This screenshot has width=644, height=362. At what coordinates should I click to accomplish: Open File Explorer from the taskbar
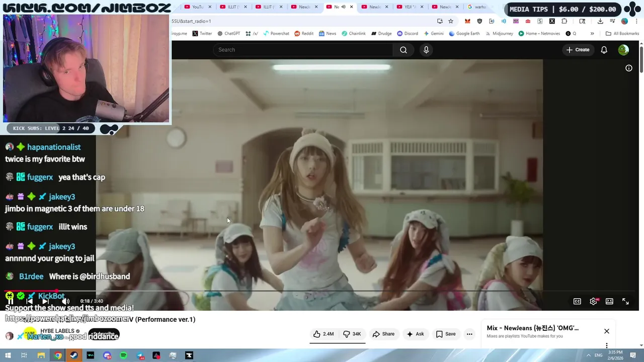(x=41, y=355)
